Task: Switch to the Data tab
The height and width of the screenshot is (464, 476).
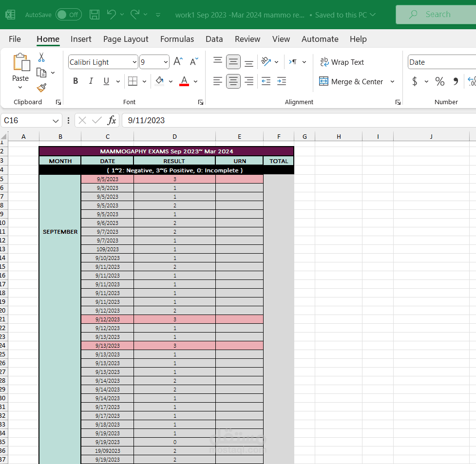Action: pyautogui.click(x=214, y=39)
